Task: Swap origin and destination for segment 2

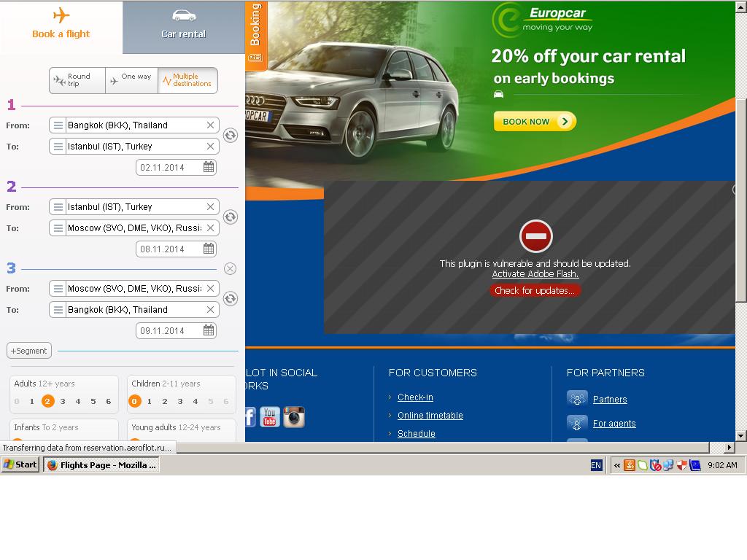Action: (231, 217)
